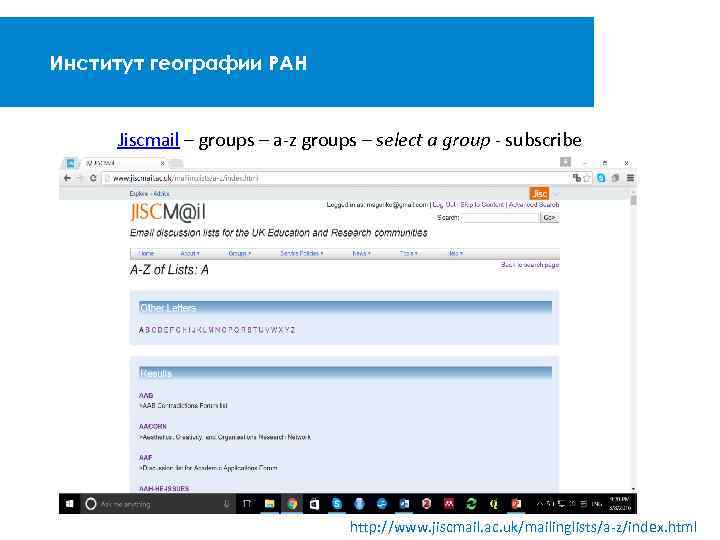This screenshot has width=720, height=540.
Task: Open the AAF list link
Action: 145,458
